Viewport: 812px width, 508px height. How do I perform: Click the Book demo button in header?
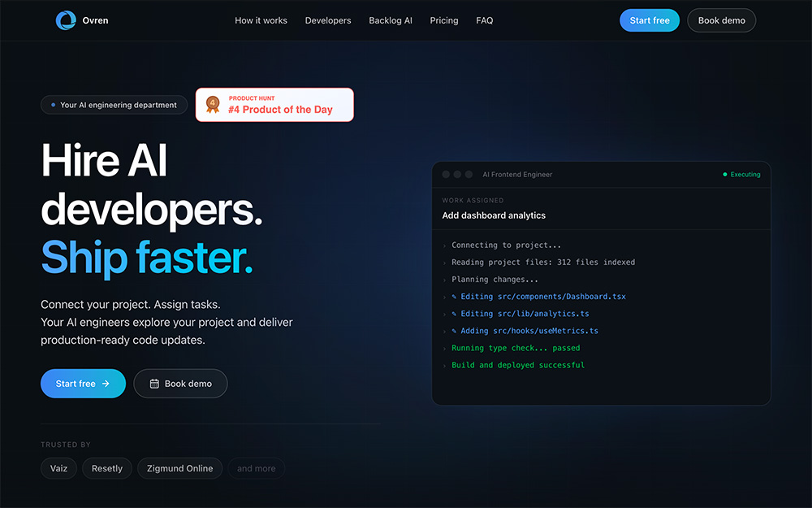721,20
